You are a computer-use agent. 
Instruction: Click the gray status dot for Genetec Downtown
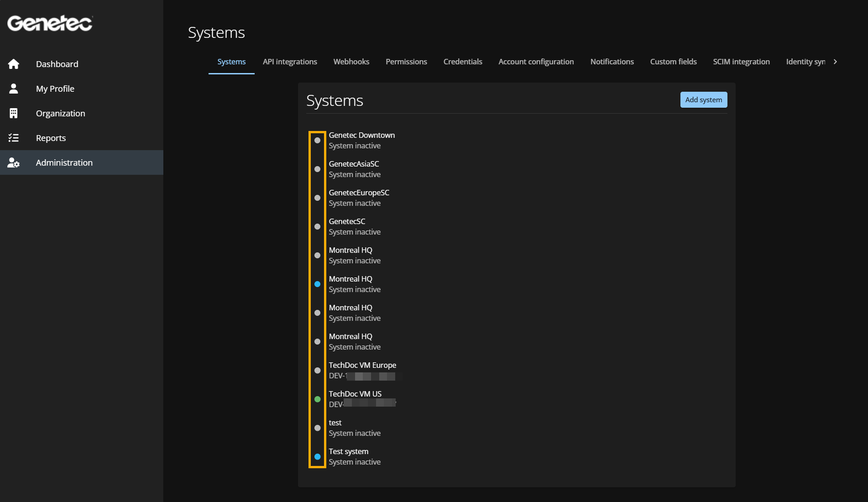point(318,141)
